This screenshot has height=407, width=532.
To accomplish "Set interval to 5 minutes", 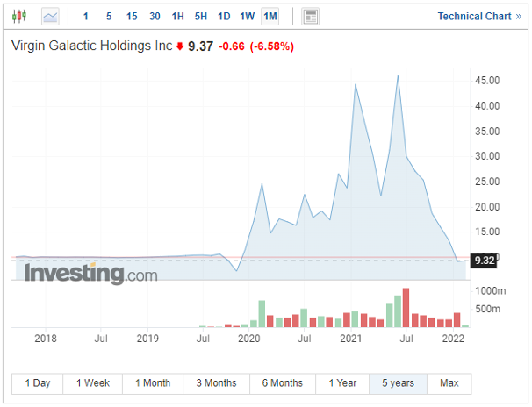I will [108, 17].
